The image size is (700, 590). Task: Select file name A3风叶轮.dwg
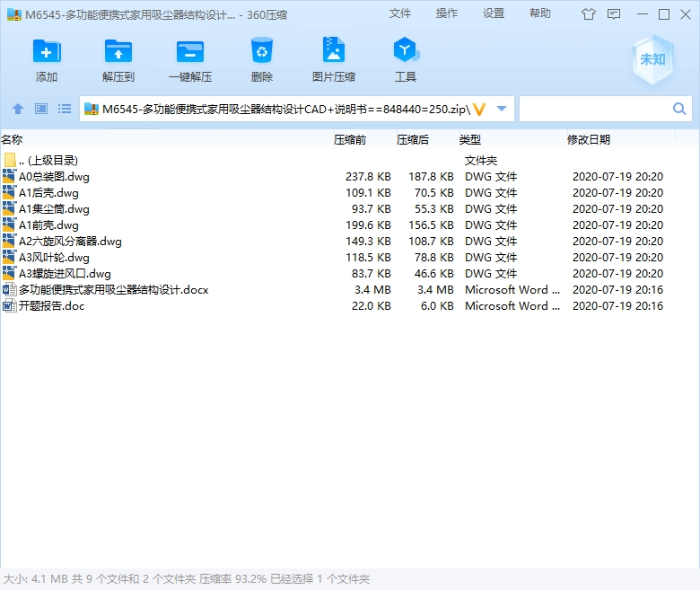coord(54,257)
